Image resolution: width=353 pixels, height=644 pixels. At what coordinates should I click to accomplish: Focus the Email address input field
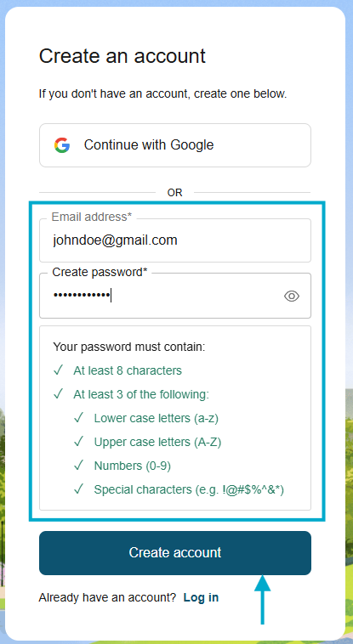pyautogui.click(x=175, y=240)
